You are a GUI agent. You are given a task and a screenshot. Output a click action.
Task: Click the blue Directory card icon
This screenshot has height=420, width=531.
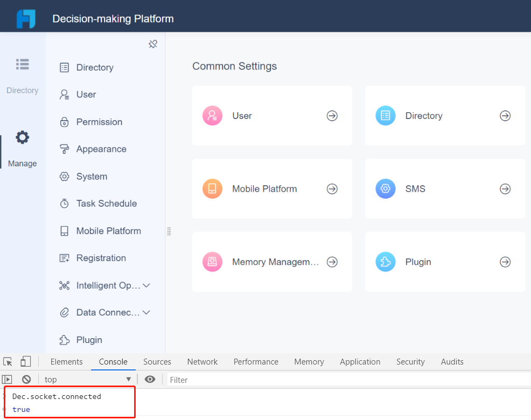coord(386,115)
